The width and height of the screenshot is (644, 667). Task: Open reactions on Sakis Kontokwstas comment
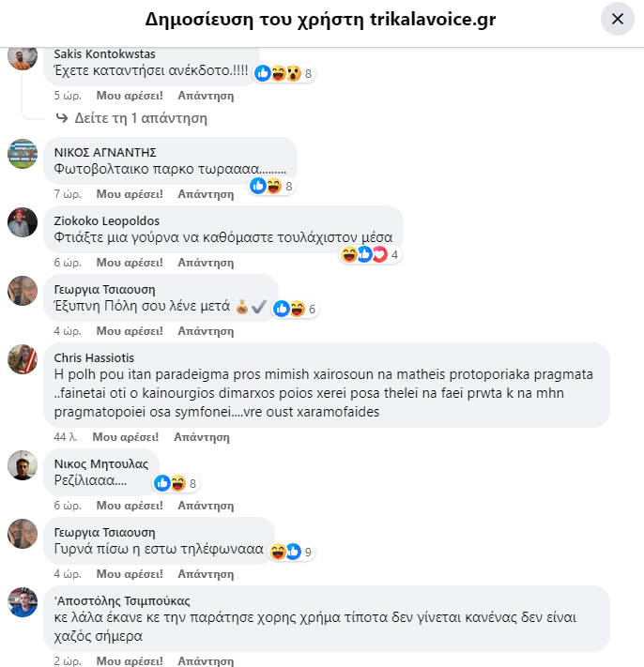click(x=284, y=73)
